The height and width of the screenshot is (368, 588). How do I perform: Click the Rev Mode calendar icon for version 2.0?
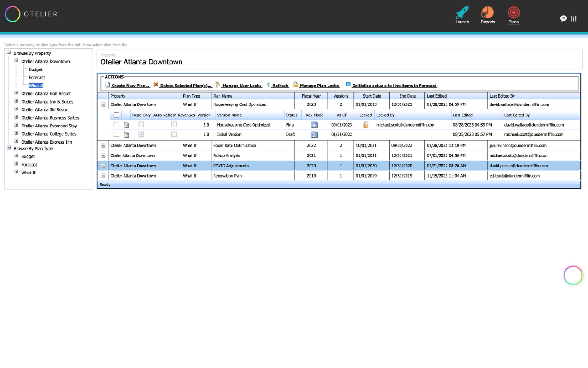tap(315, 125)
